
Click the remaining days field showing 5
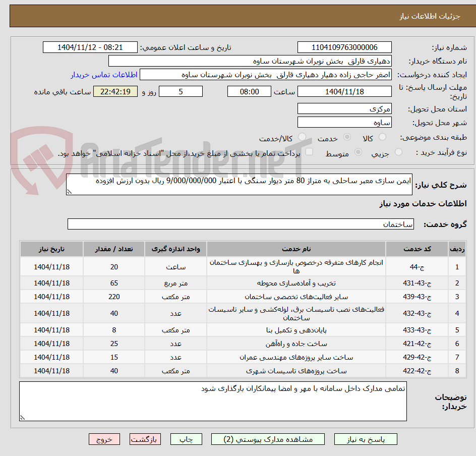click(x=181, y=91)
